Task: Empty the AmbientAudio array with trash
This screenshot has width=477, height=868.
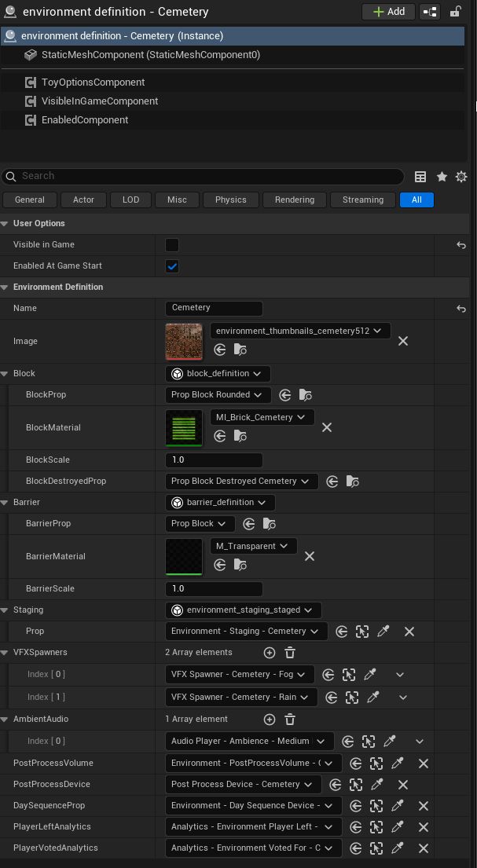Action: pos(290,720)
